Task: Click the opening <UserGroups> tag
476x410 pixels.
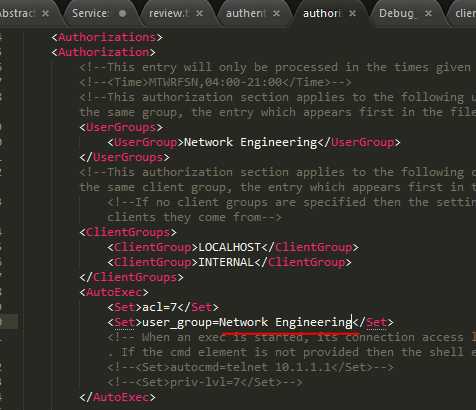Action: [x=121, y=127]
